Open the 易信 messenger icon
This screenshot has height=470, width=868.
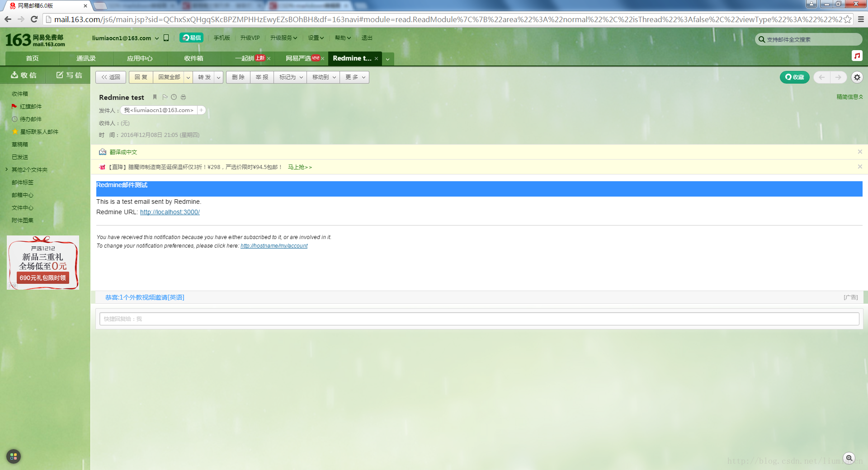pos(192,38)
